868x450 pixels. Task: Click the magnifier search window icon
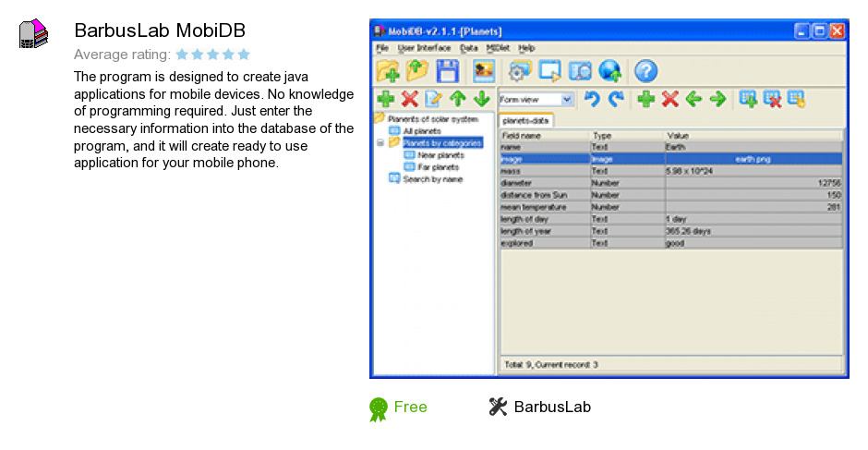(580, 71)
